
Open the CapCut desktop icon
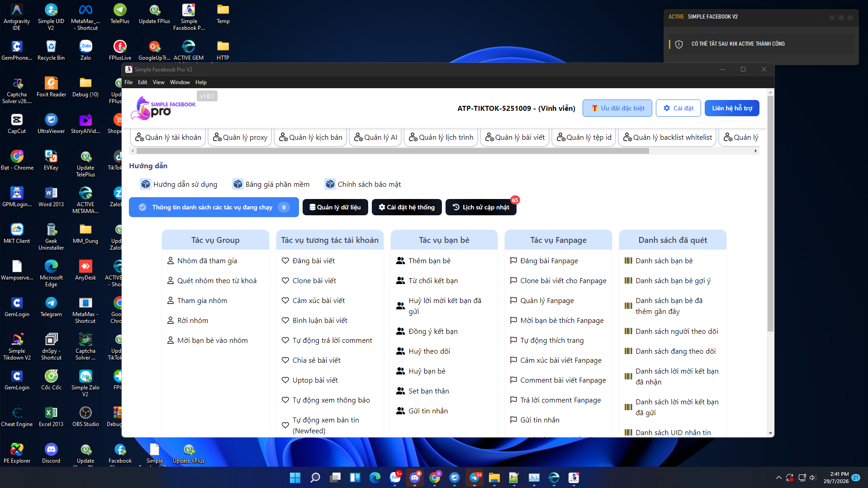(17, 123)
